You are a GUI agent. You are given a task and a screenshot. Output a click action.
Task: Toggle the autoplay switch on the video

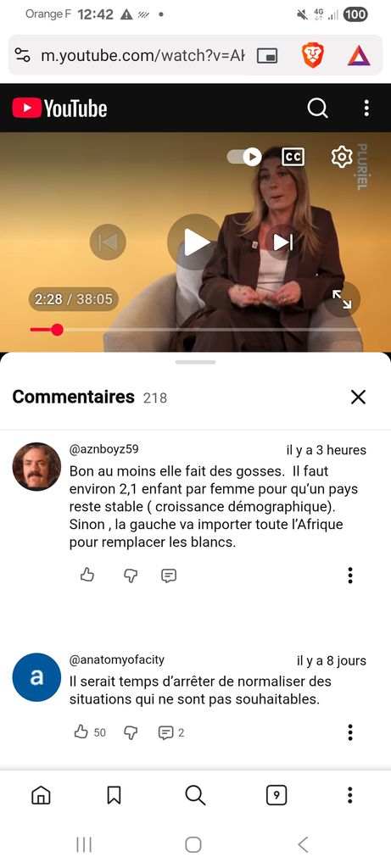tap(244, 157)
